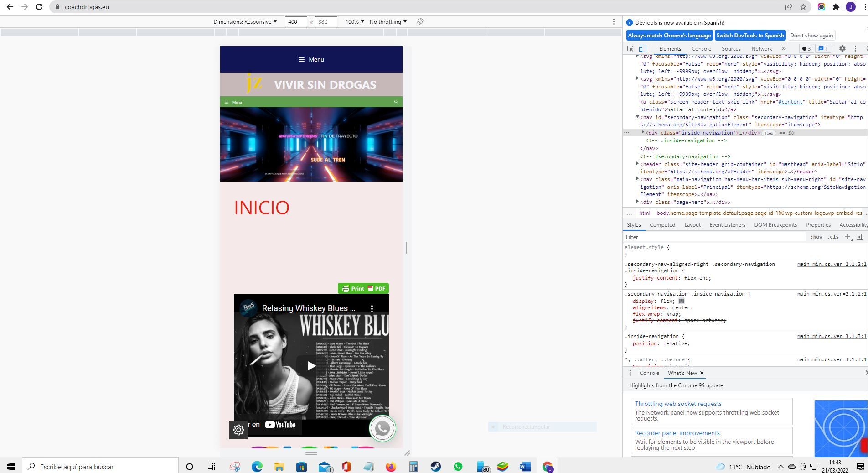The height and width of the screenshot is (473, 868).
Task: Open DevTools settings gear
Action: tap(842, 49)
